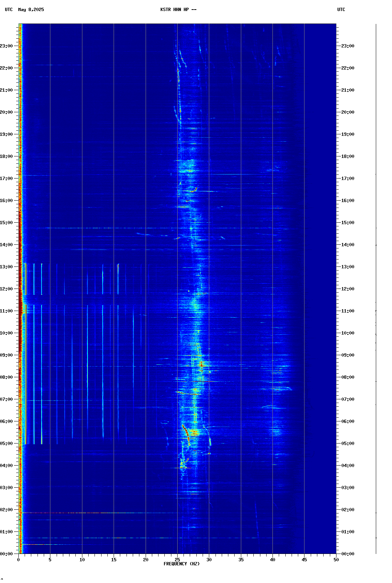
Task: Select the 0 Hz frequency tick label
Action: [18, 560]
